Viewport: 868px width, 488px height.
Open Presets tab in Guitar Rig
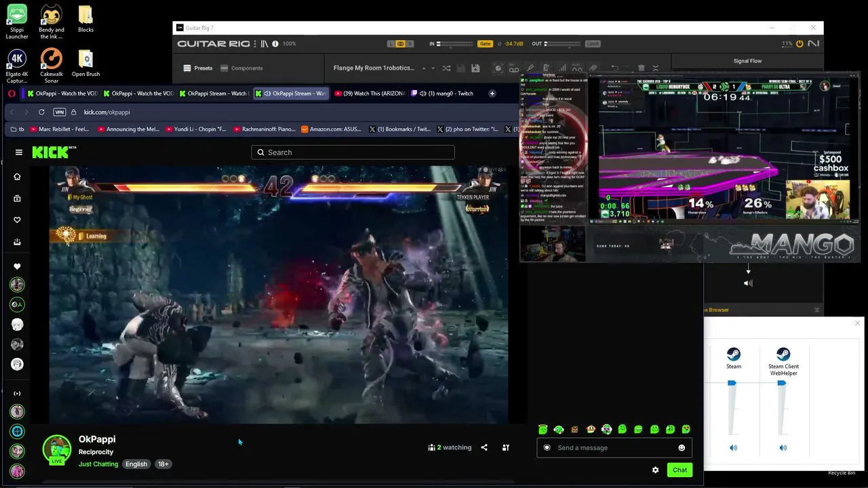click(x=198, y=68)
